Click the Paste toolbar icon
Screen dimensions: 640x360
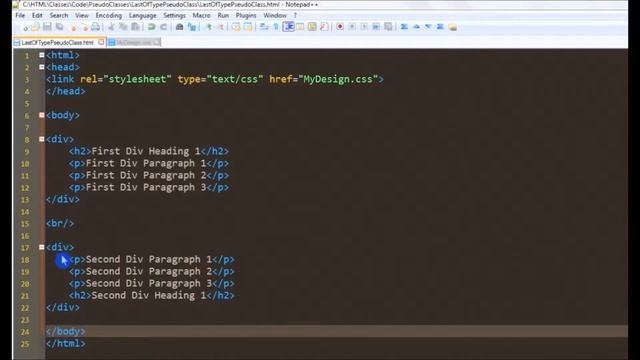point(135,27)
